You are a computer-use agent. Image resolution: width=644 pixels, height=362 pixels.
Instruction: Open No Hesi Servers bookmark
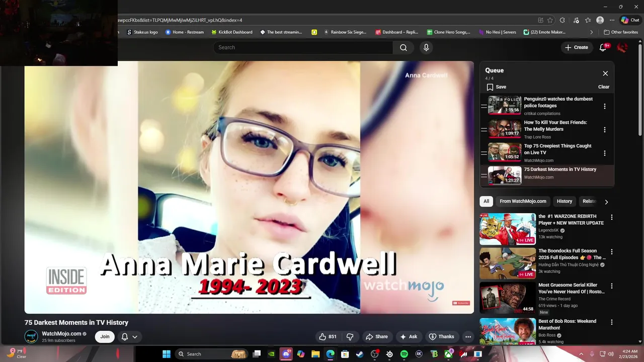[x=497, y=32]
